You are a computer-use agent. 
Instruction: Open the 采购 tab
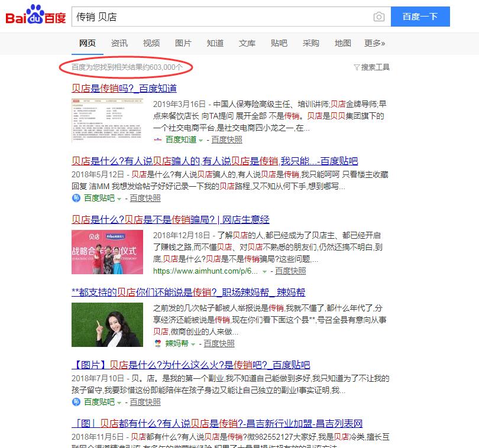click(311, 43)
